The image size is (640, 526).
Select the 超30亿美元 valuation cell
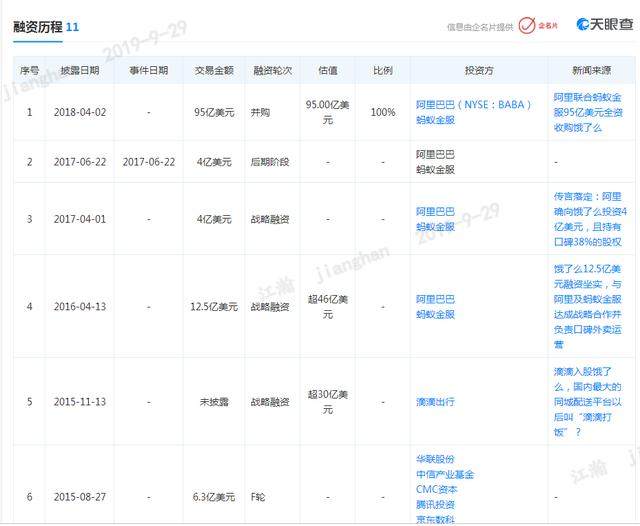(x=328, y=402)
